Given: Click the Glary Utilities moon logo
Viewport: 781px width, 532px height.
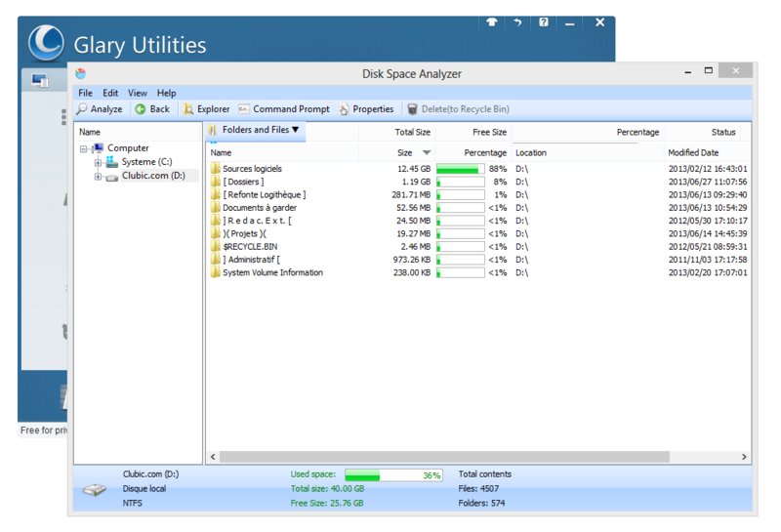Looking at the screenshot, I should 46,42.
